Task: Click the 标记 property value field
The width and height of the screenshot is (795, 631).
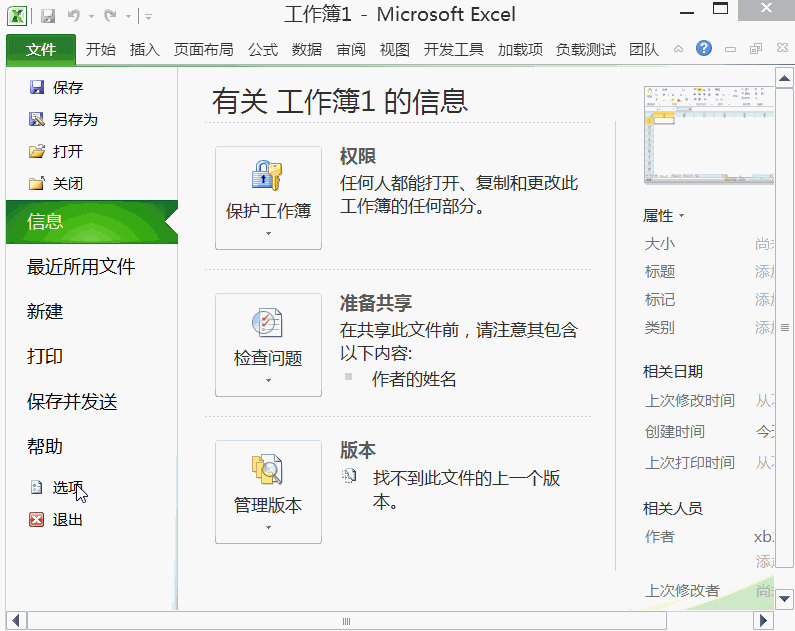Action: pos(764,300)
